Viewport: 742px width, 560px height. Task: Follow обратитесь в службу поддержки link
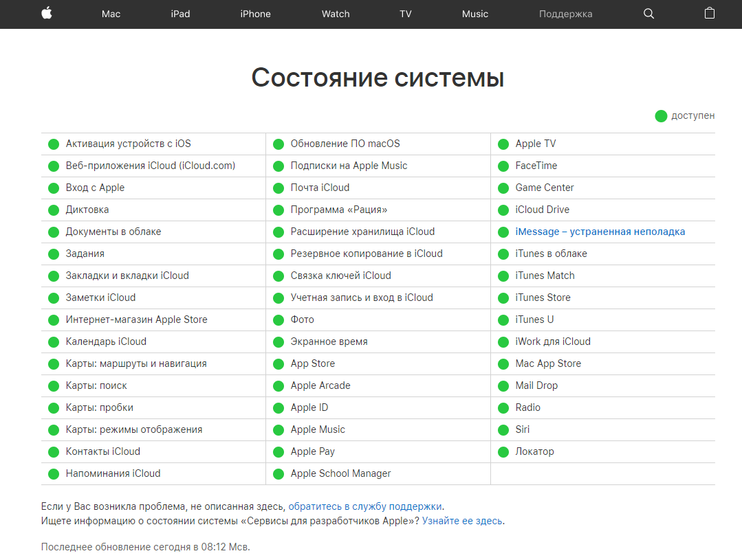tap(365, 506)
